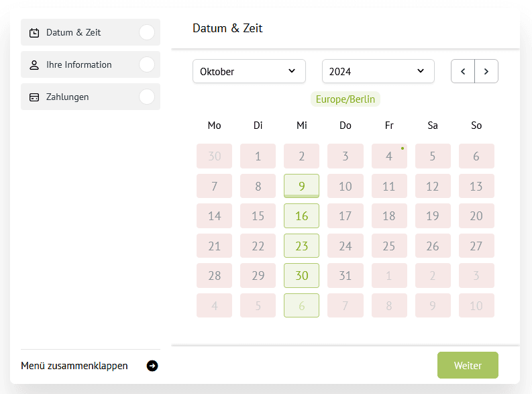Pick October 23 in the calendar
532x394 pixels.
pos(302,246)
